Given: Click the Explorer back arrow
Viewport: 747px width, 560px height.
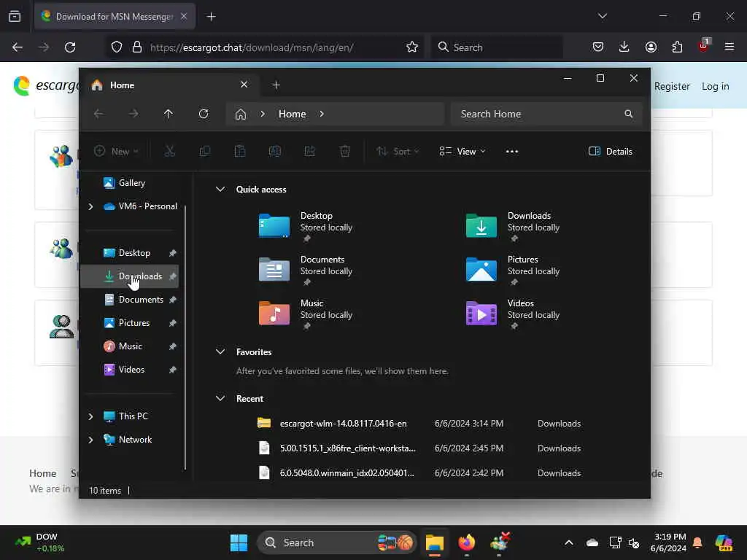Looking at the screenshot, I should (98, 114).
